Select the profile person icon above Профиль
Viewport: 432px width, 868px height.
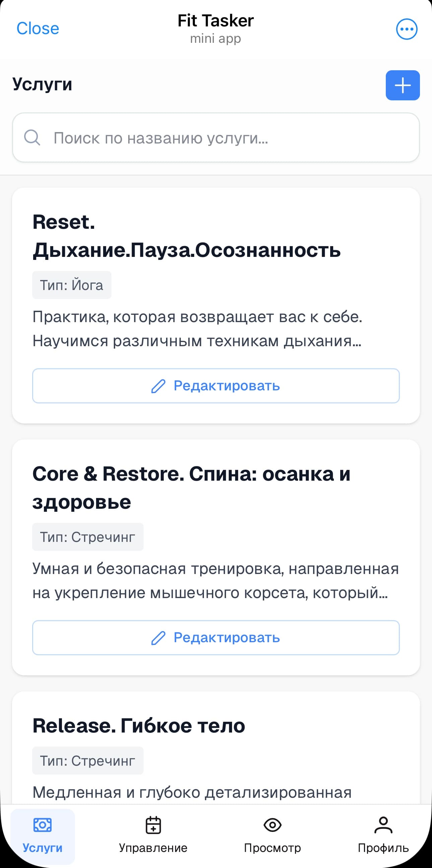click(x=383, y=825)
